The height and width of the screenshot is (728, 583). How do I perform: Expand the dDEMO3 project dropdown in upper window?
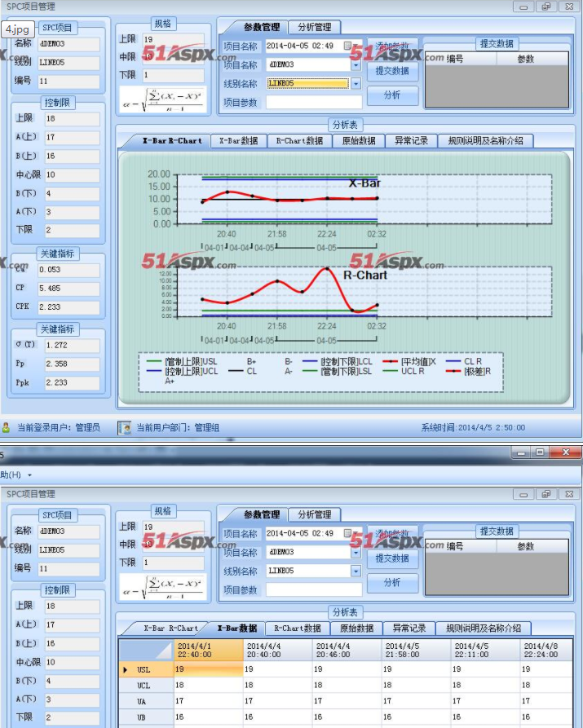tap(356, 64)
